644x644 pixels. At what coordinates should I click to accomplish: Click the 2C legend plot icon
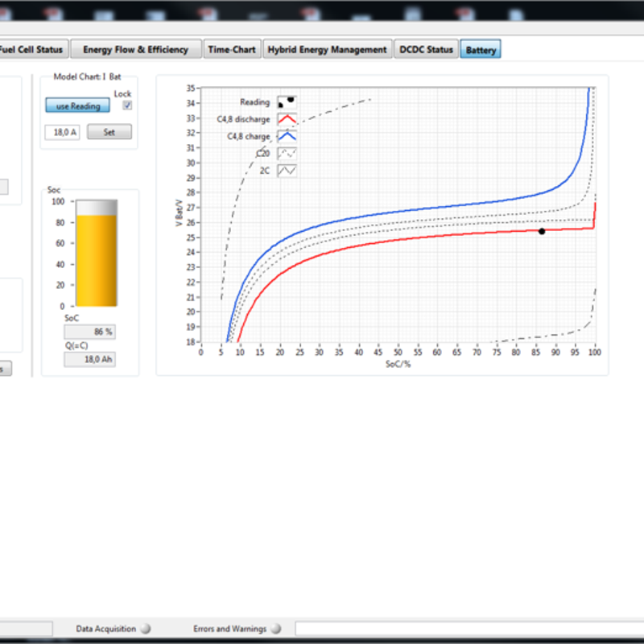287,170
